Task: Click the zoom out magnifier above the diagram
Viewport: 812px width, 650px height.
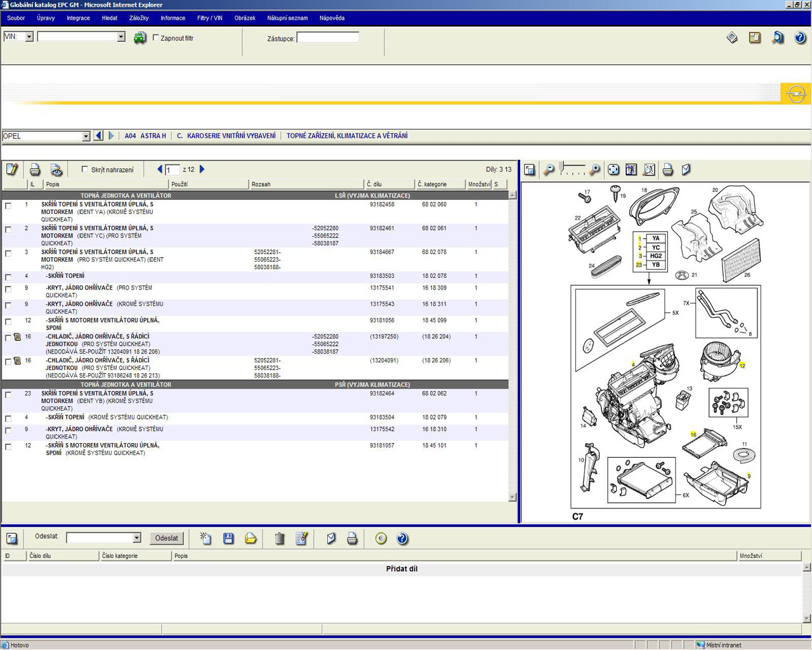Action: 549,169
